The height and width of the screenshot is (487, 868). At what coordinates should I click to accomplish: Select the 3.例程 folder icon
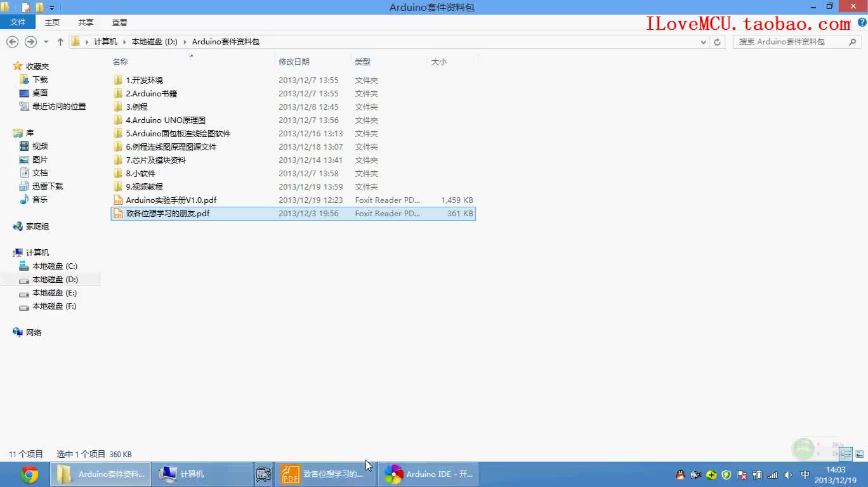(118, 107)
